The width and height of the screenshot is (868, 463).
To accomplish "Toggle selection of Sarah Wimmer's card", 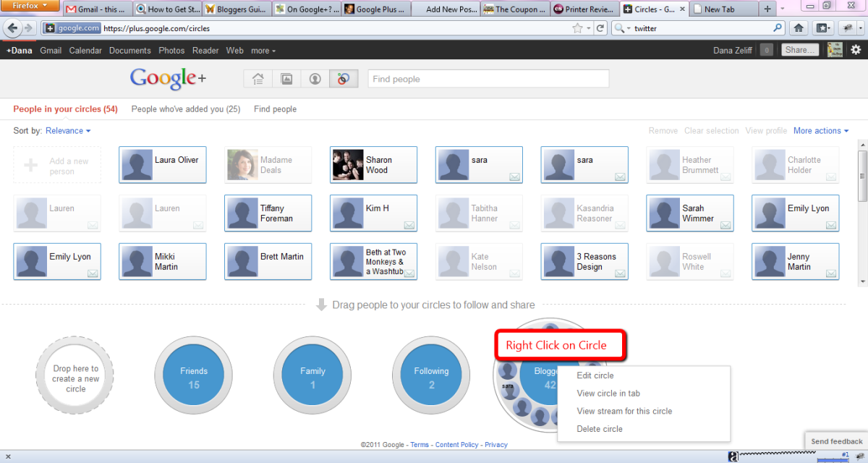I will (691, 213).
